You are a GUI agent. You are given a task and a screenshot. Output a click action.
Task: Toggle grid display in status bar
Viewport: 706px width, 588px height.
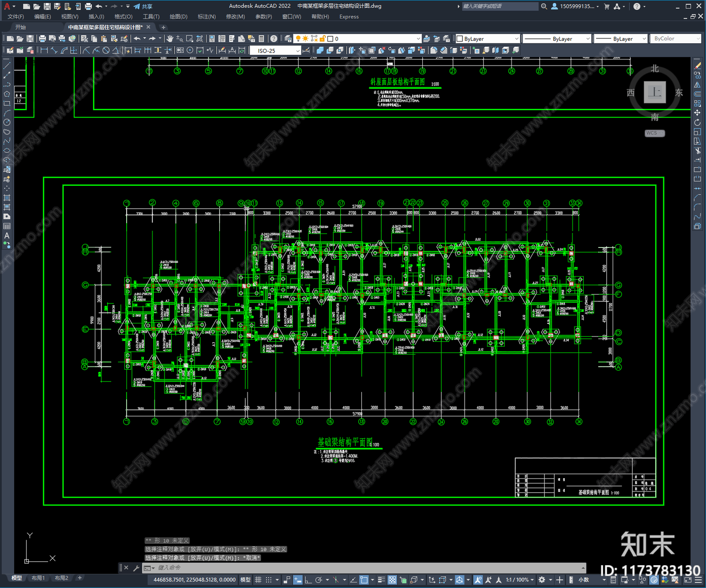click(x=259, y=580)
